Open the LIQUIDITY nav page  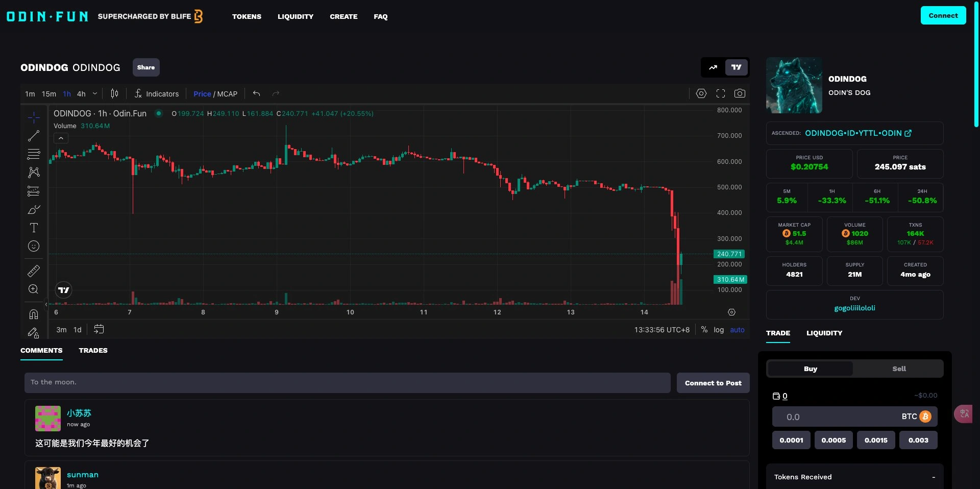296,16
